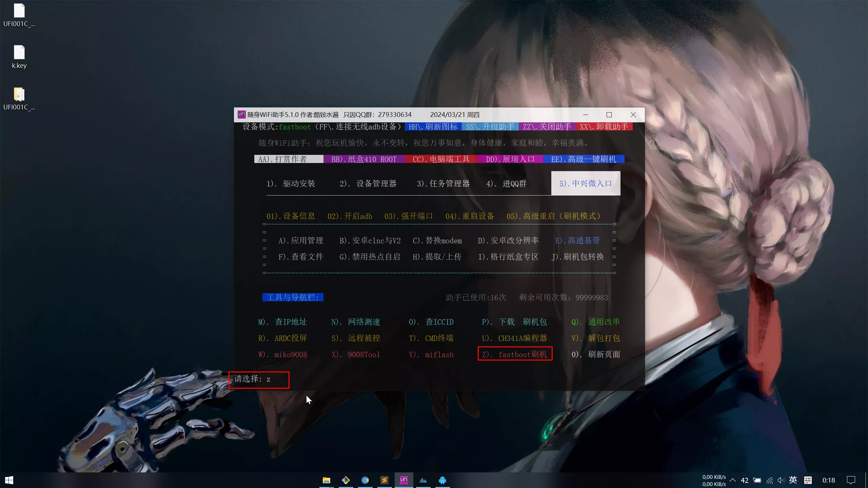Click H).提取/上传 entry

point(437,257)
